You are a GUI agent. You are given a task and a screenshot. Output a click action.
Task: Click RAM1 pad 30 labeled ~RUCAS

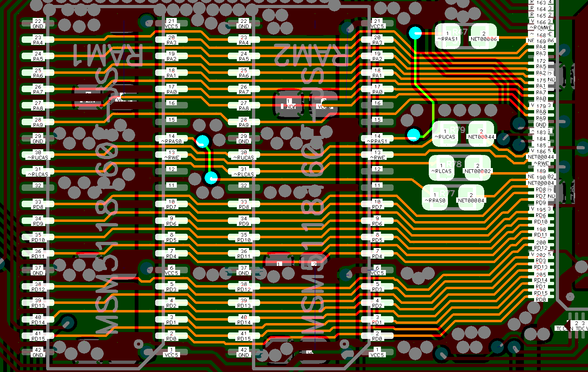pos(38,155)
